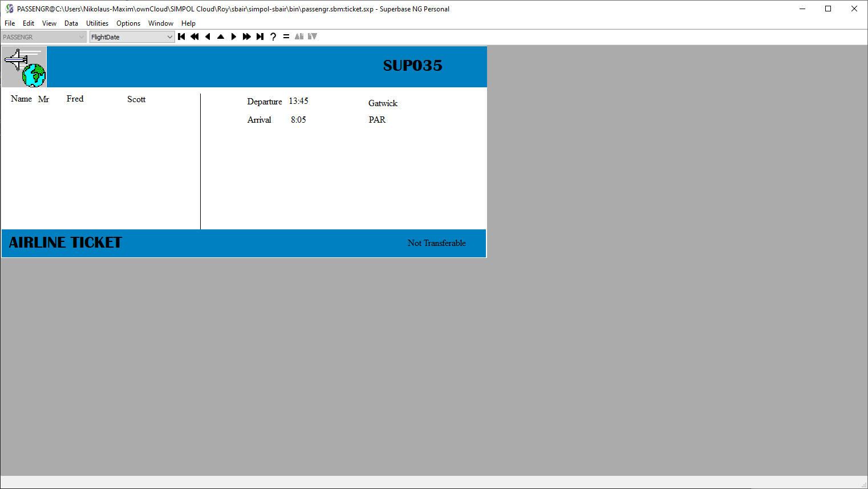Click the Not Transferable label
The height and width of the screenshot is (489, 868).
[436, 243]
